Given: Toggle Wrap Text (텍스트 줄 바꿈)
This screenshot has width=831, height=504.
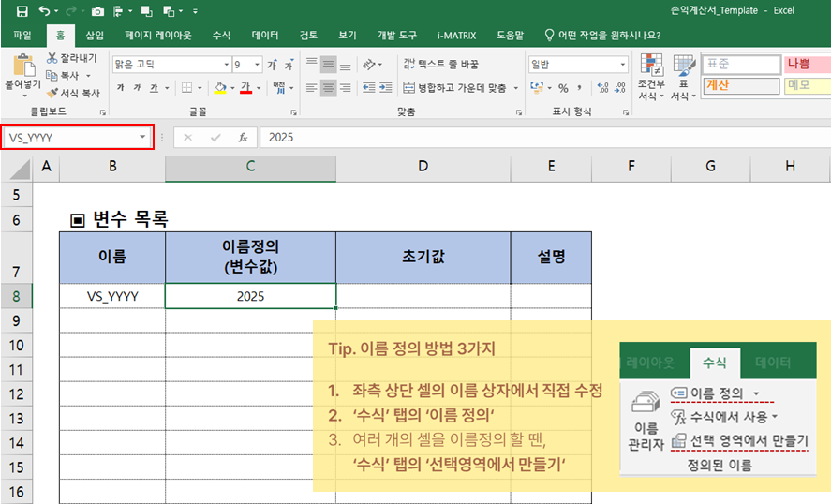Looking at the screenshot, I should 440,65.
